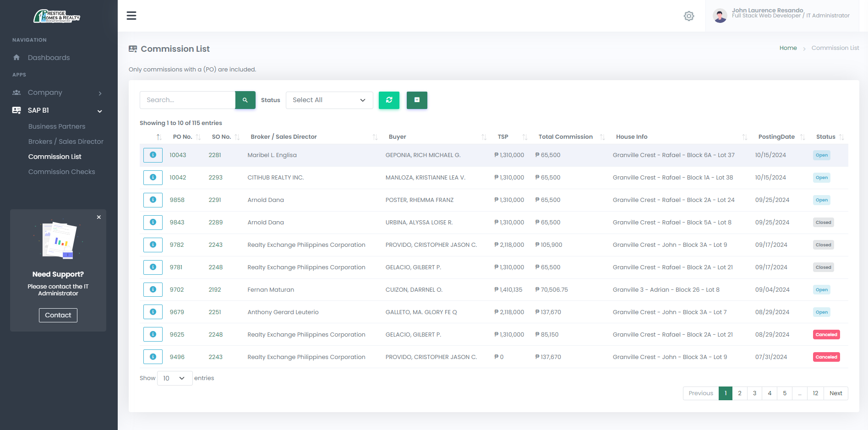Viewport: 868px width, 430px height.
Task: Click the green refresh icon button
Action: point(389,100)
